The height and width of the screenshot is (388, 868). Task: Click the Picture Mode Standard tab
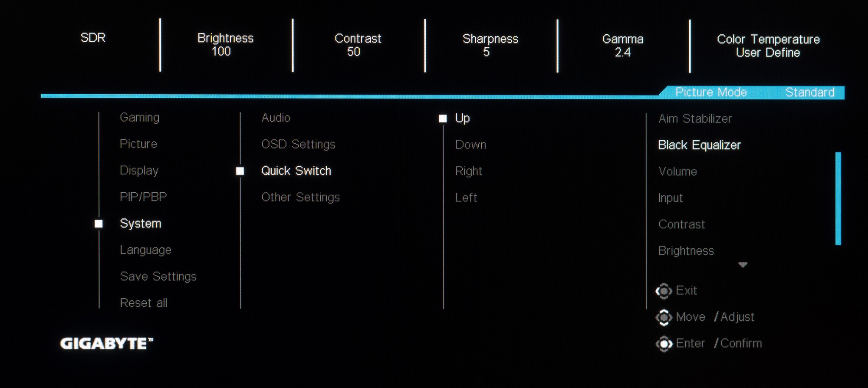[x=752, y=92]
